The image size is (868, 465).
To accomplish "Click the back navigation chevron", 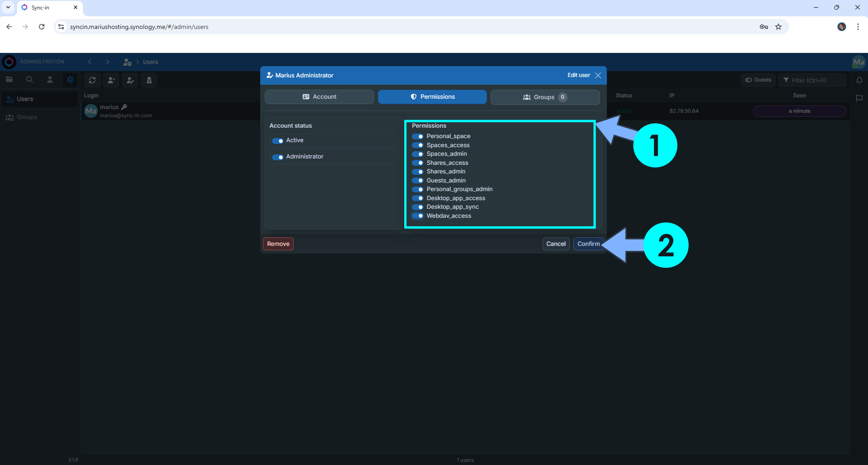I will 90,62.
